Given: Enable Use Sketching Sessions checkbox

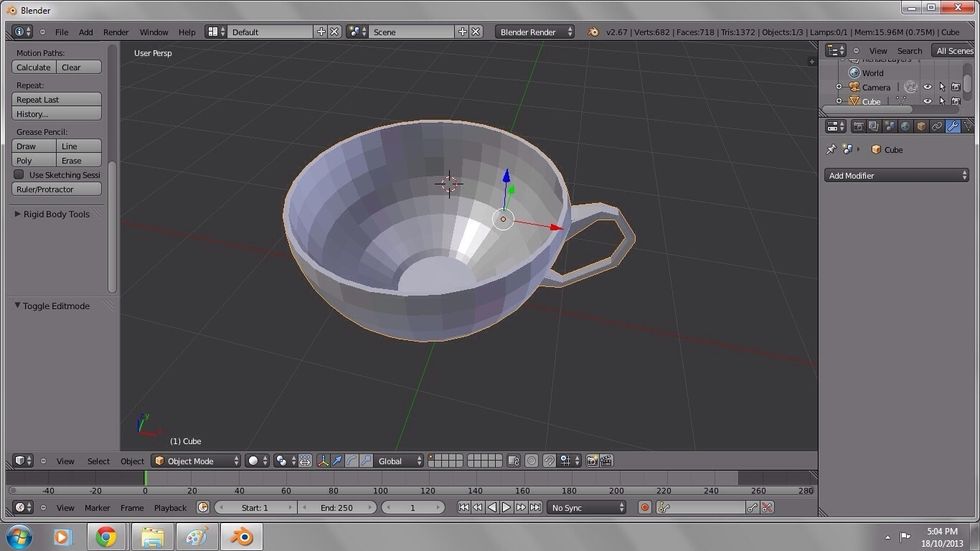Looking at the screenshot, I should [19, 175].
